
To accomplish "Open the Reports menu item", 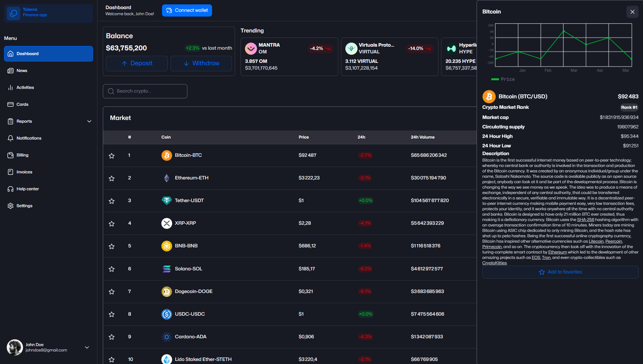I will click(48, 121).
